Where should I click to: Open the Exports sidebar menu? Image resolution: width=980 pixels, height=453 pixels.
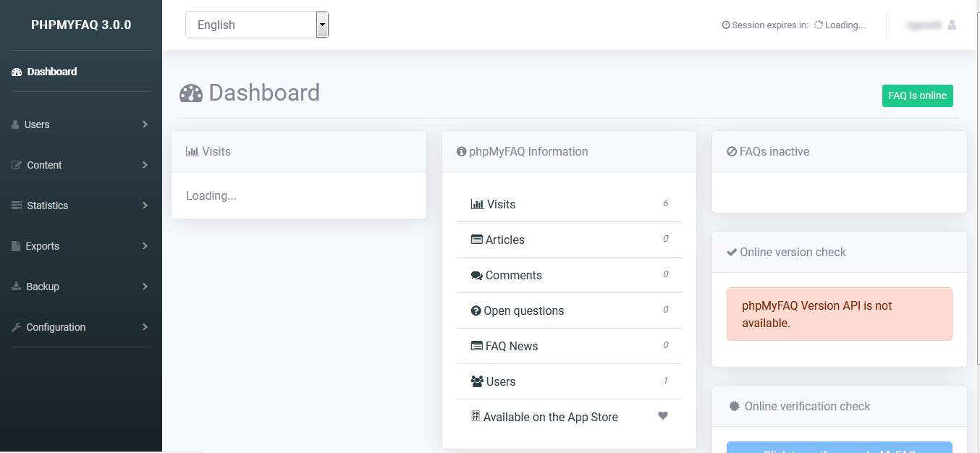click(80, 246)
